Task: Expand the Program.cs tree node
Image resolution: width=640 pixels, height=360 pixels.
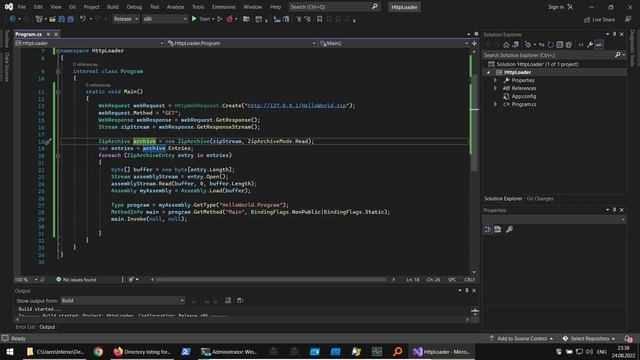Action: point(496,104)
